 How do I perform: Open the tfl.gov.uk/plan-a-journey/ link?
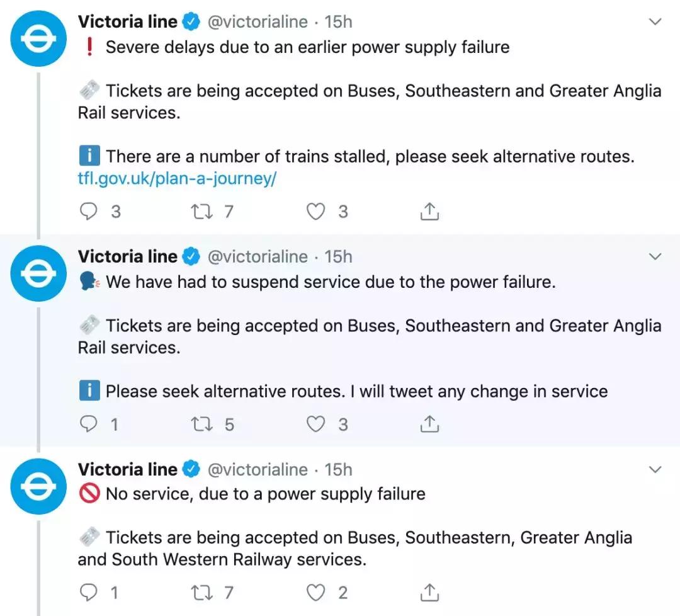(x=177, y=179)
